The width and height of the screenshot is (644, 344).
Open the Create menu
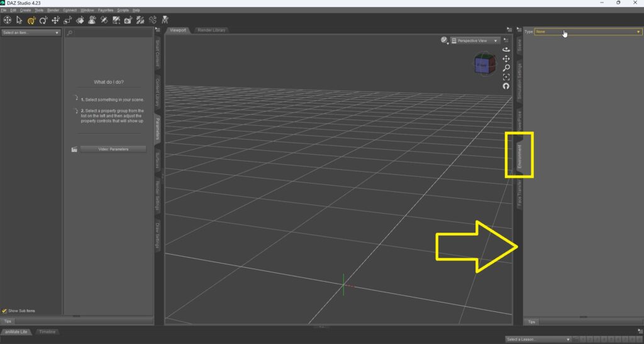pos(25,10)
